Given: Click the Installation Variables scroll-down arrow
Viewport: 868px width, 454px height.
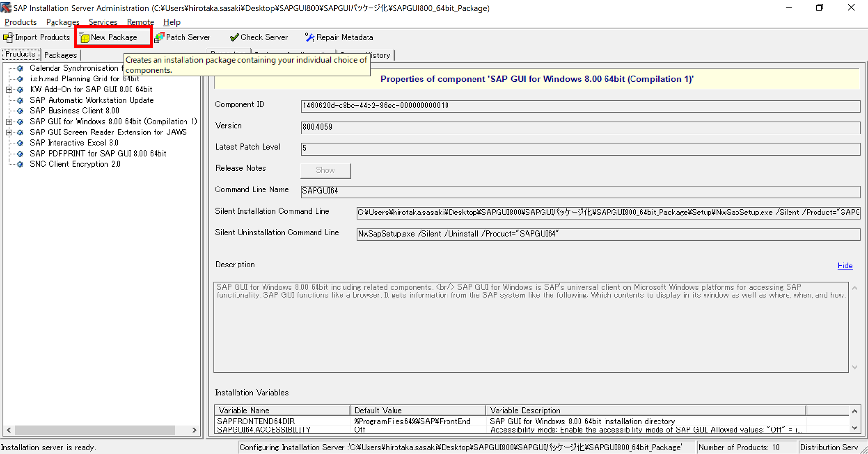Looking at the screenshot, I should tap(855, 428).
